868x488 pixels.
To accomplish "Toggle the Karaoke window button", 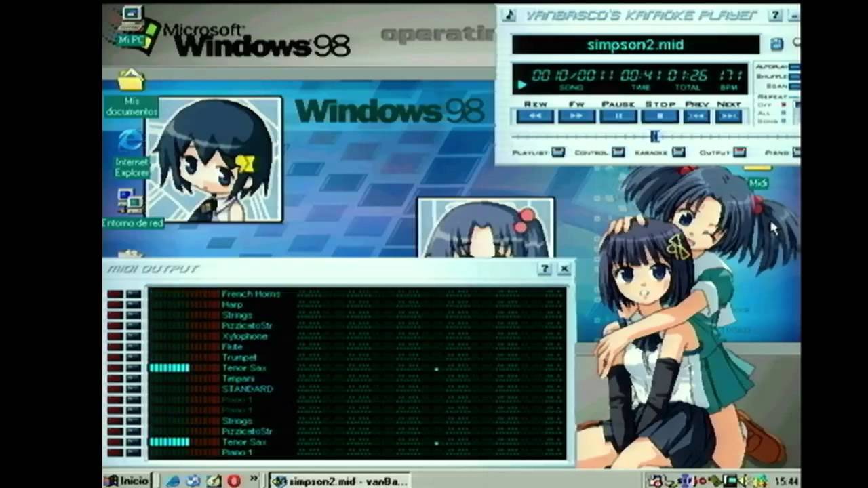I will pyautogui.click(x=678, y=152).
